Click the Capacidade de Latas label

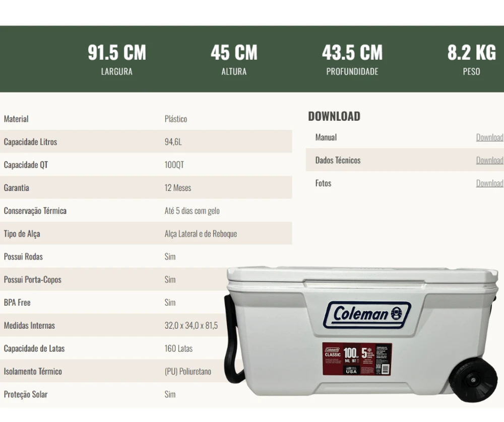(34, 348)
